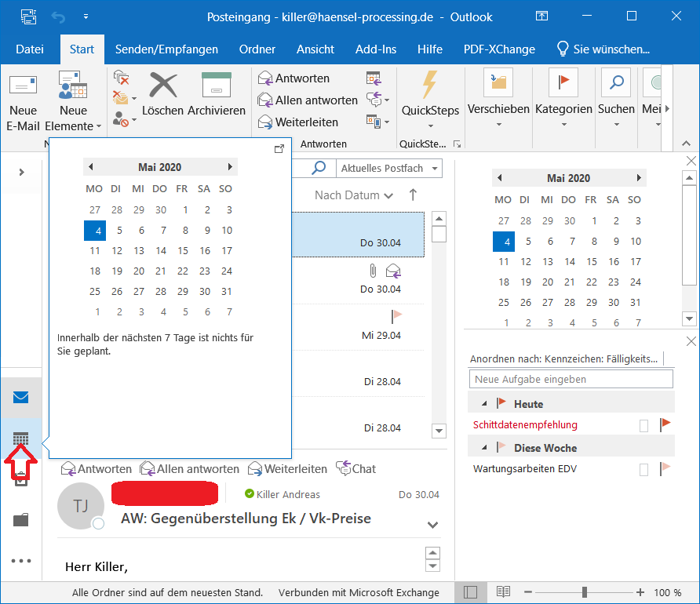The width and height of the screenshot is (700, 604).
Task: Archive the message with Archivieren
Action: 217,95
